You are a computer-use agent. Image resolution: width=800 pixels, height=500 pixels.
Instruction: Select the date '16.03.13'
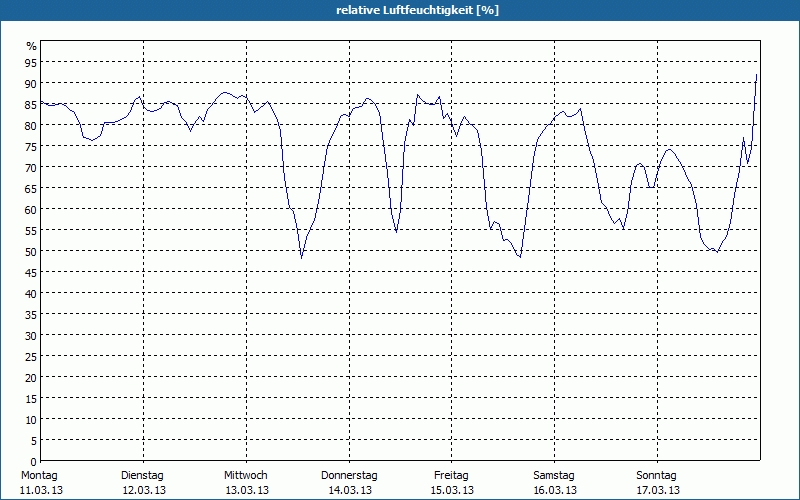click(x=555, y=490)
